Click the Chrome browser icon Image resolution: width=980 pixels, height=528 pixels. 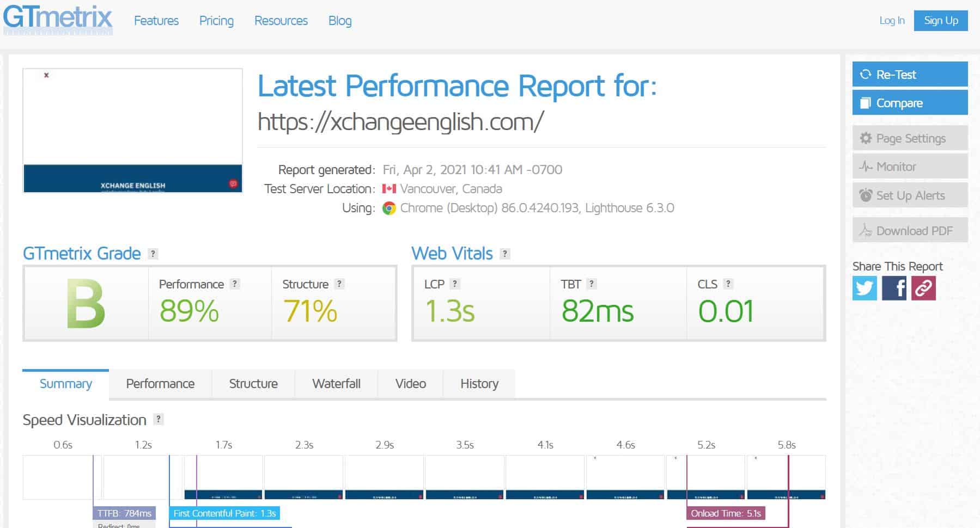389,208
